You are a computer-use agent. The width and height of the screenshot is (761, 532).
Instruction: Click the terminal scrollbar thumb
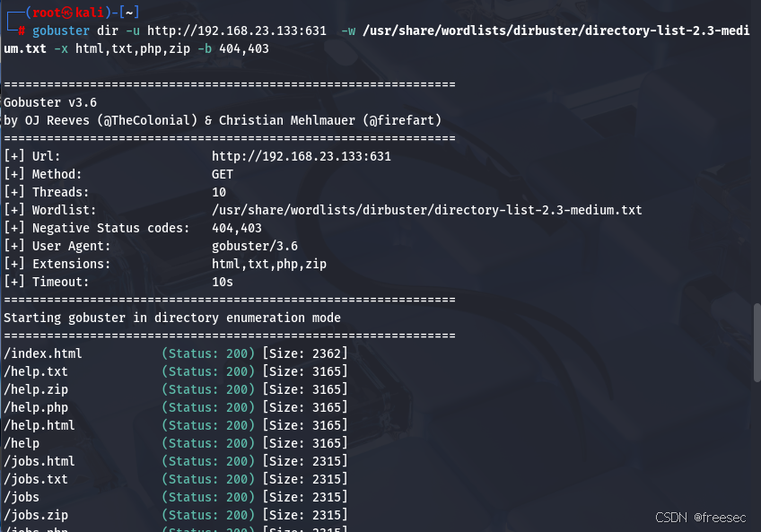pyautogui.click(x=757, y=343)
